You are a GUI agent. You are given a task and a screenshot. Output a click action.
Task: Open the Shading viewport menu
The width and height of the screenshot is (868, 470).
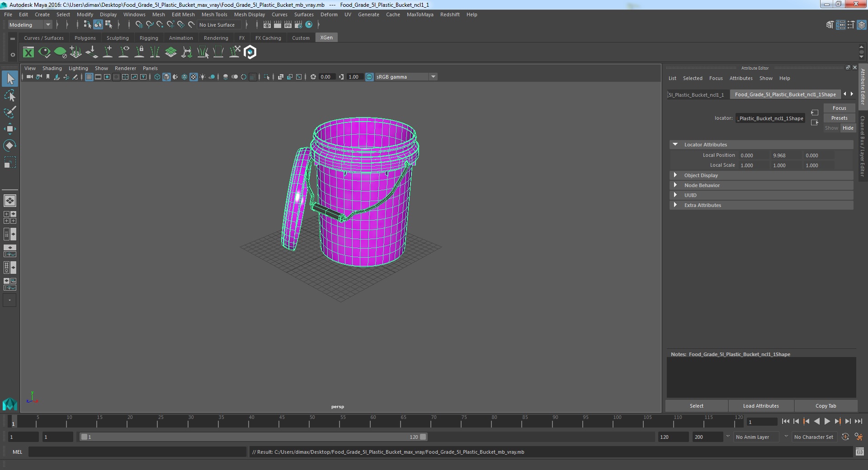coord(52,68)
